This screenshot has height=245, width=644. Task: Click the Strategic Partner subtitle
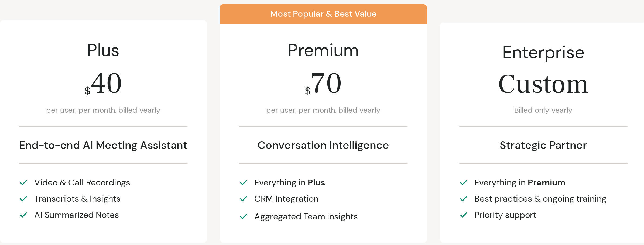click(x=543, y=145)
